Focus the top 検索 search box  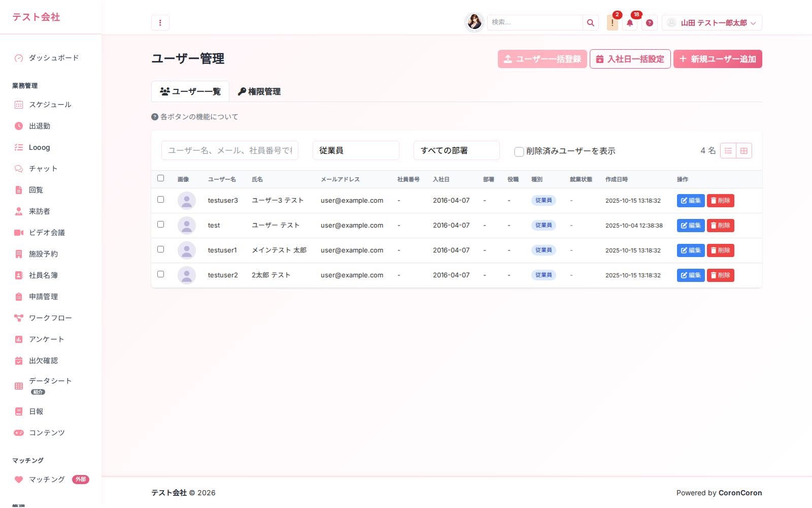(x=535, y=22)
